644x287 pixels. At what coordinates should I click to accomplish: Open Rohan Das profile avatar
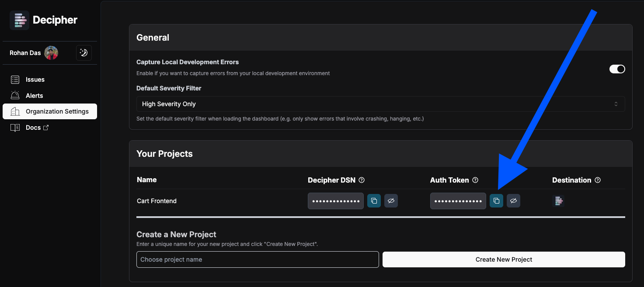tap(51, 53)
